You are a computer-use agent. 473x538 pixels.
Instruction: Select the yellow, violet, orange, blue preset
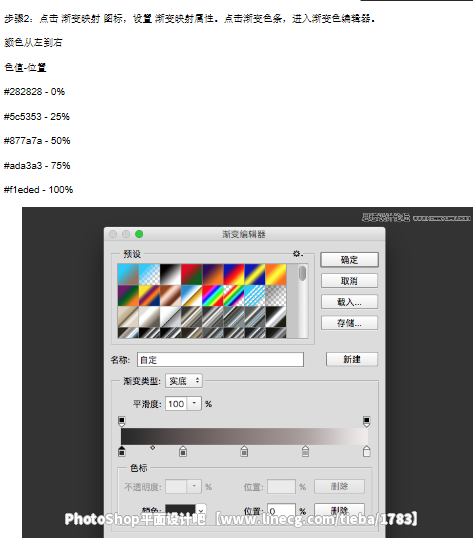[149, 295]
